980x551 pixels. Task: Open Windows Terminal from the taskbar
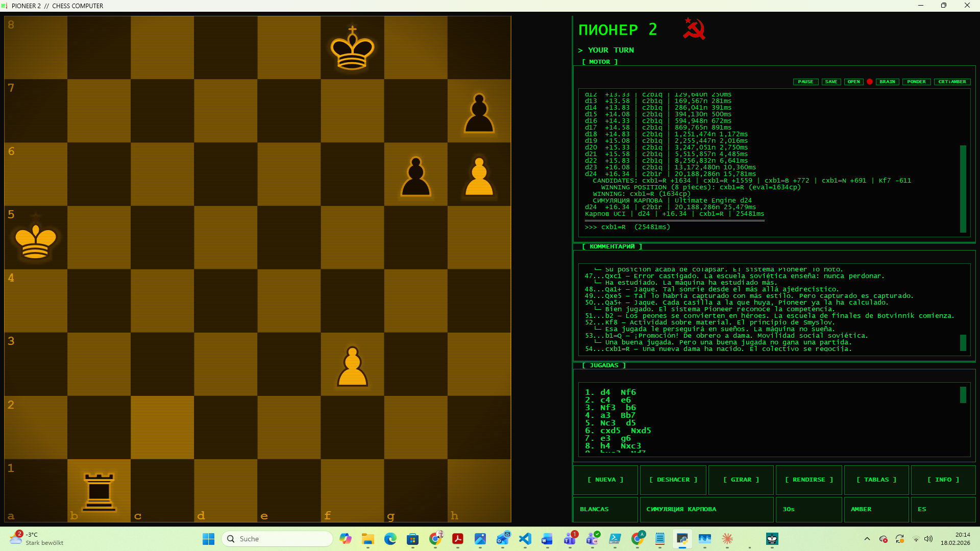[615, 539]
